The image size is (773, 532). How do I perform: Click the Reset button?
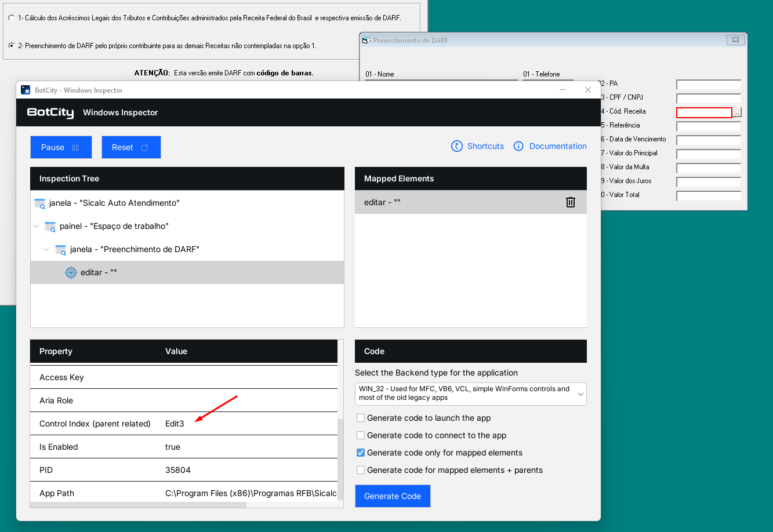(x=131, y=147)
